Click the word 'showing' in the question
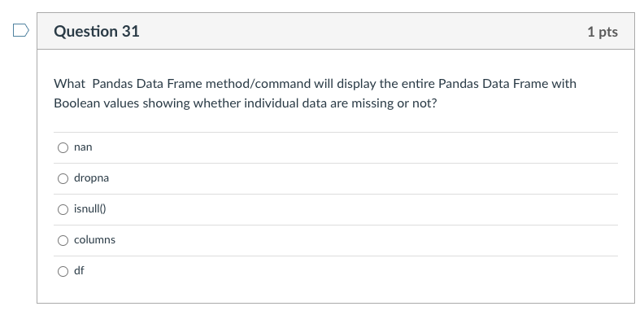This screenshot has width=644, height=324. [166, 103]
